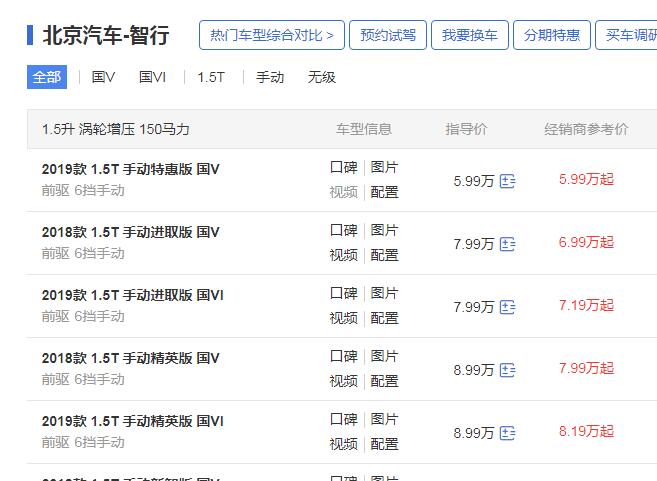Click dealer price 5.99万起
657x481 pixels.
click(x=586, y=179)
